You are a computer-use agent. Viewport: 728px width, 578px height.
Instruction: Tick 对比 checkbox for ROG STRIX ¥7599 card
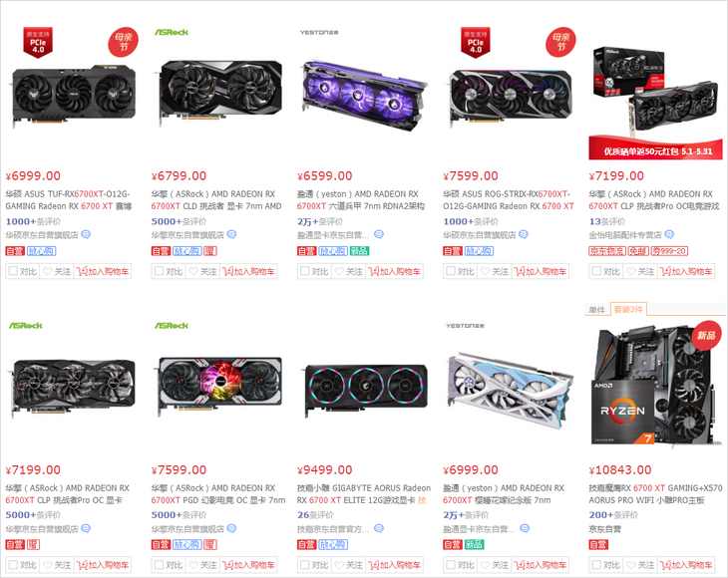[x=451, y=271]
